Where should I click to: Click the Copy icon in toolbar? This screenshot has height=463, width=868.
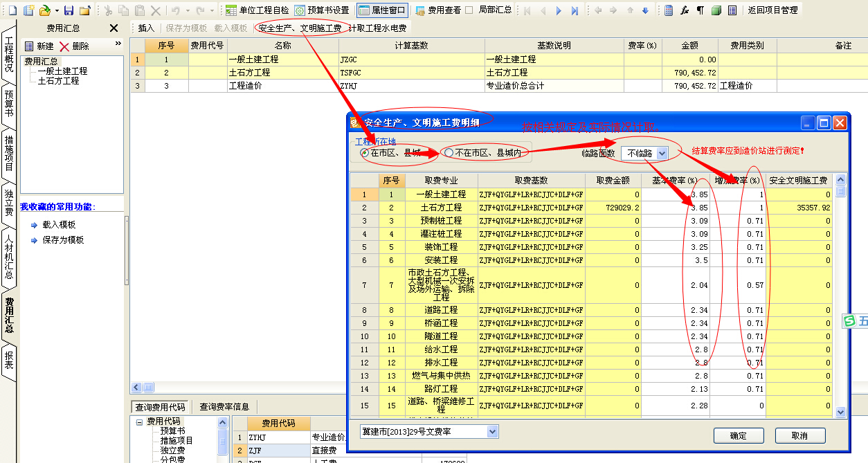click(x=123, y=10)
